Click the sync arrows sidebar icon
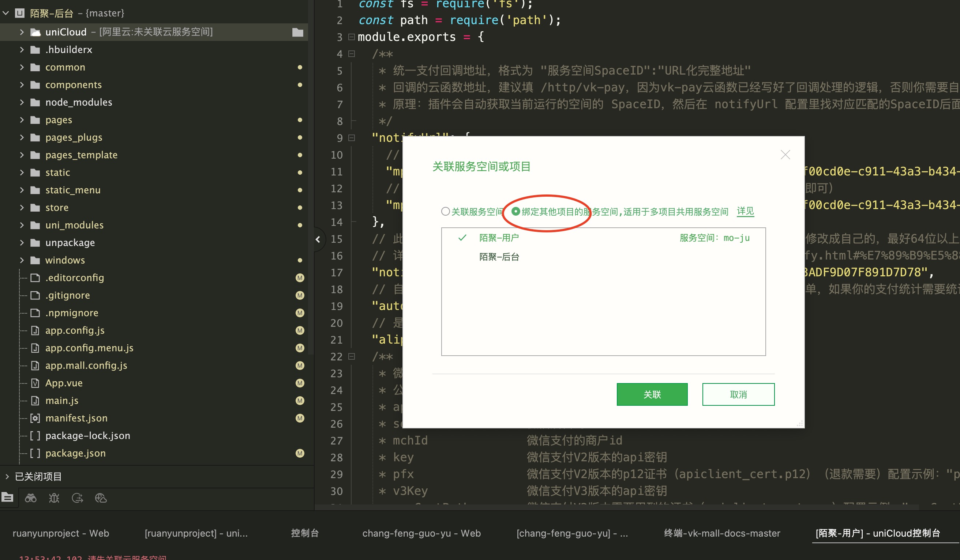Screen dimensions: 960x560 click(x=77, y=498)
